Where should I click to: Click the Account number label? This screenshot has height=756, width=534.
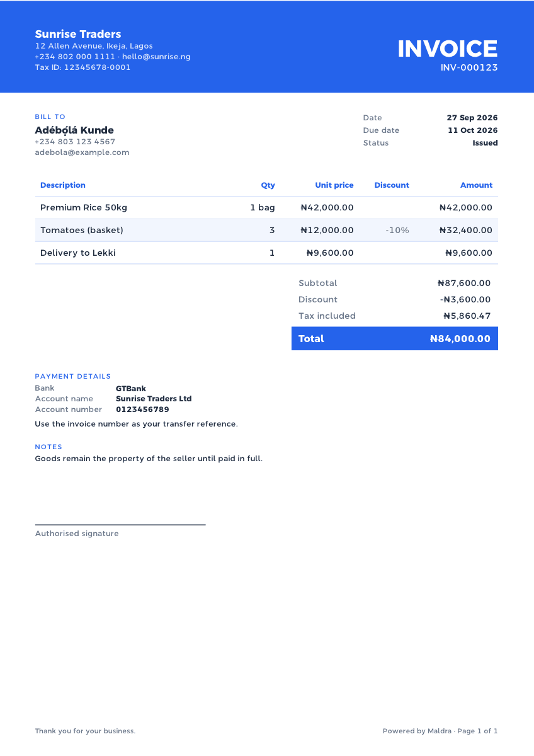point(69,409)
